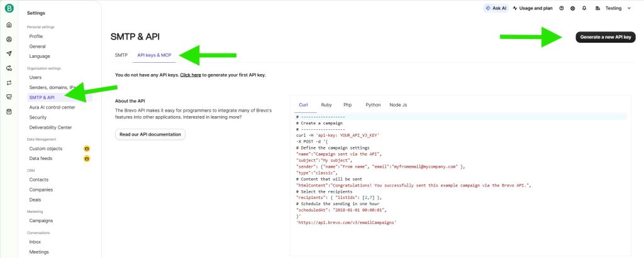Click the Brevo logo icon
This screenshot has width=644, height=258.
[x=9, y=9]
